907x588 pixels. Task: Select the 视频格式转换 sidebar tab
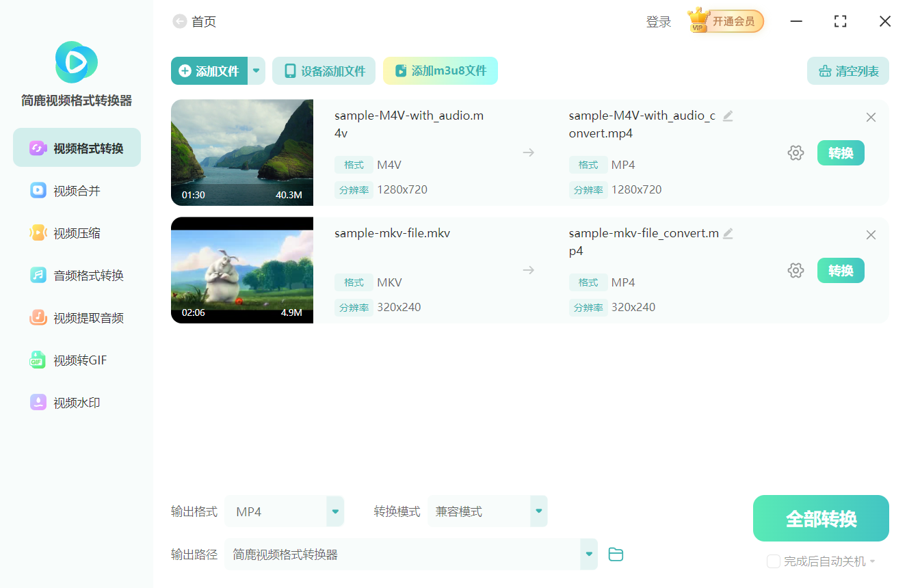click(77, 148)
